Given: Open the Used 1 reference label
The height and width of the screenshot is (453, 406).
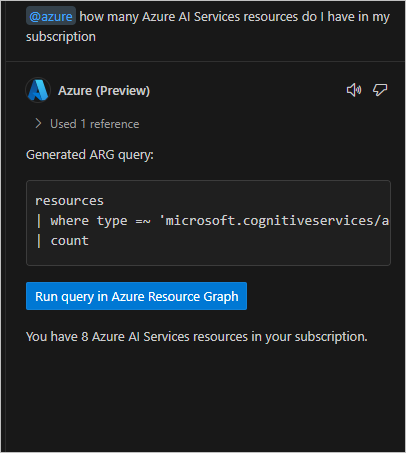Looking at the screenshot, I should [x=95, y=124].
